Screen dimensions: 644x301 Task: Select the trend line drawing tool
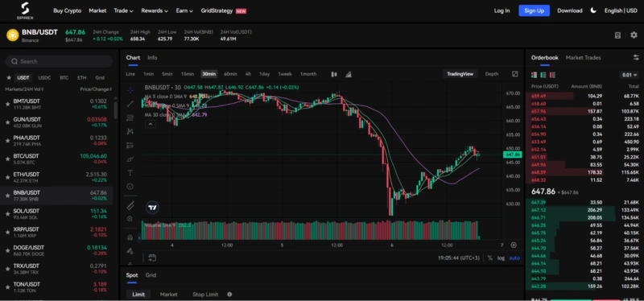[x=130, y=104]
